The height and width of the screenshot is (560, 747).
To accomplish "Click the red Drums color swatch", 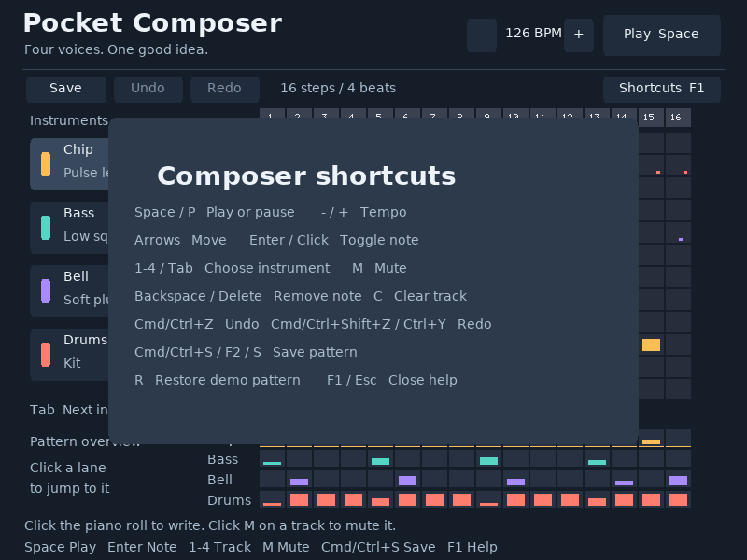I will [x=46, y=355].
